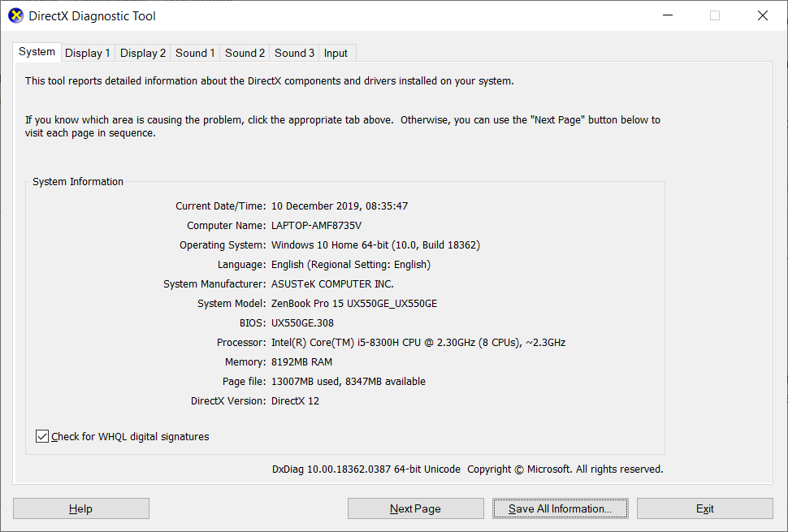
Task: Click the 'System Information' group label
Action: point(78,182)
